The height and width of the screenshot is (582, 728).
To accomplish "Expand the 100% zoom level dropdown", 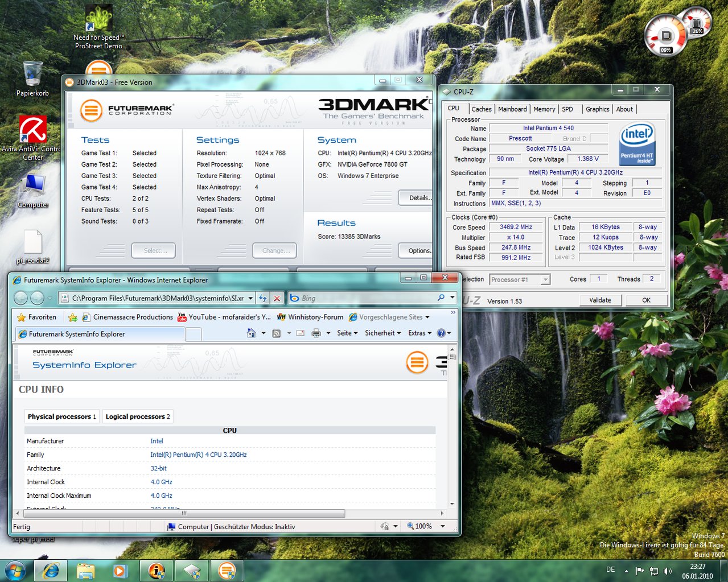I will point(442,526).
